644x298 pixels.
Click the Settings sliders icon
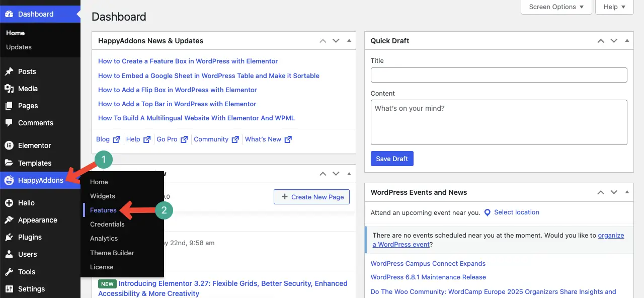click(9, 289)
